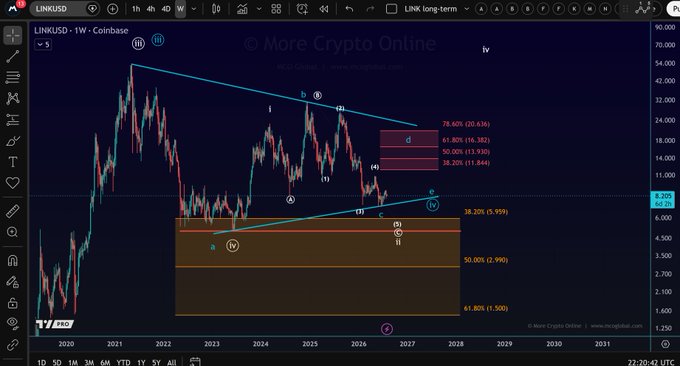Toggle magnet mode for drawings
The width and height of the screenshot is (680, 366).
(13, 261)
